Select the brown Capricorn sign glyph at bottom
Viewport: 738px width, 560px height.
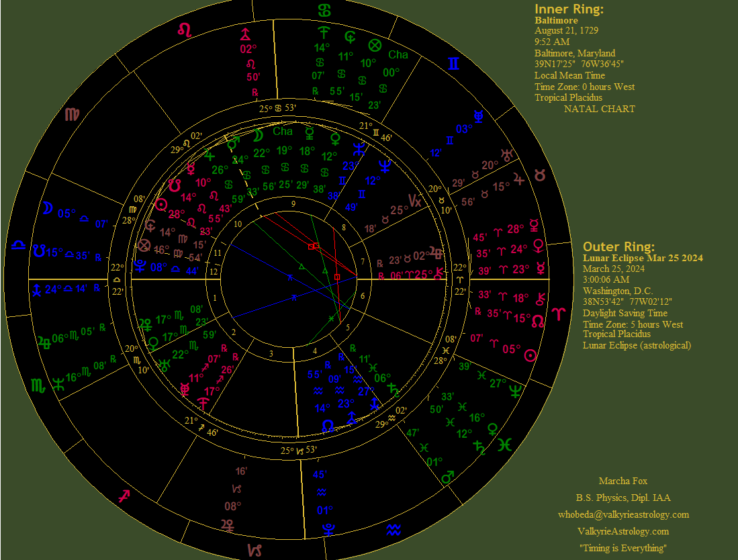[x=255, y=551]
